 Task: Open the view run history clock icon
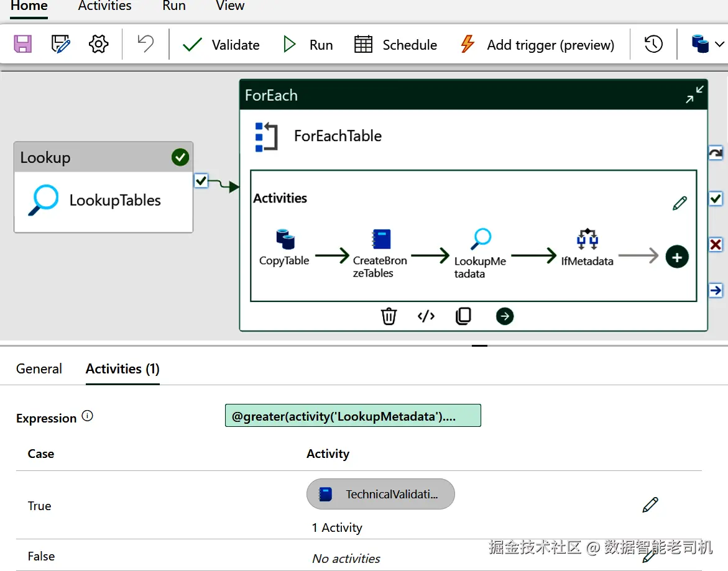653,44
